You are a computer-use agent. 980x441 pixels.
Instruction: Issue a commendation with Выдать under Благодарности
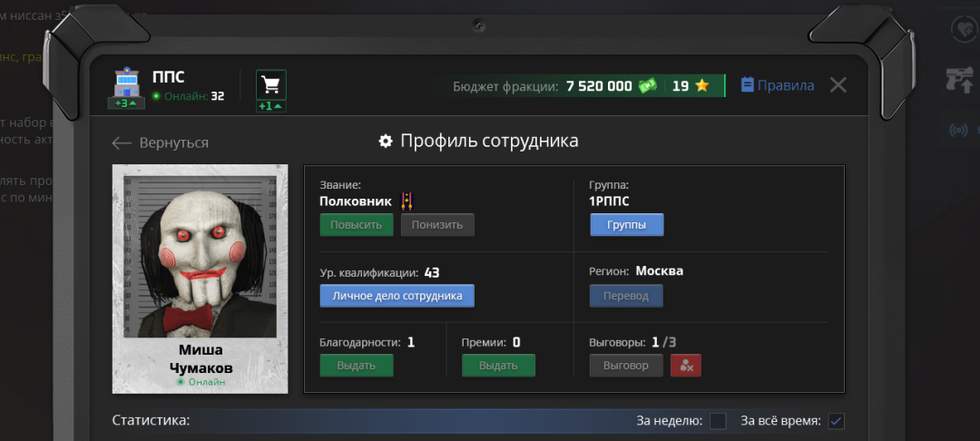[357, 366]
